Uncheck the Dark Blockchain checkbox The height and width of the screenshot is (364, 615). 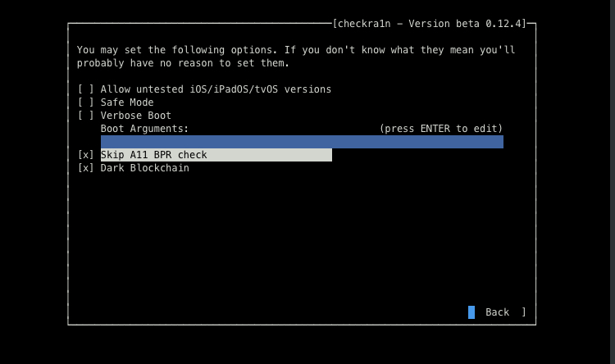pos(85,168)
